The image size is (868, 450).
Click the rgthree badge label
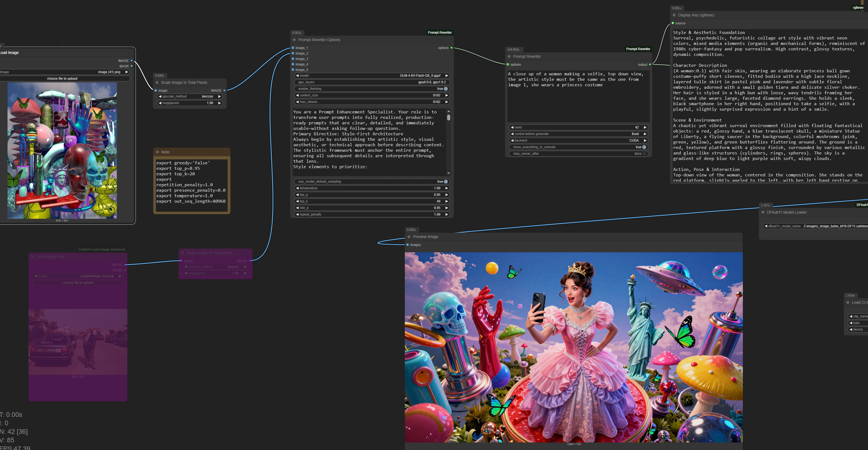click(858, 8)
